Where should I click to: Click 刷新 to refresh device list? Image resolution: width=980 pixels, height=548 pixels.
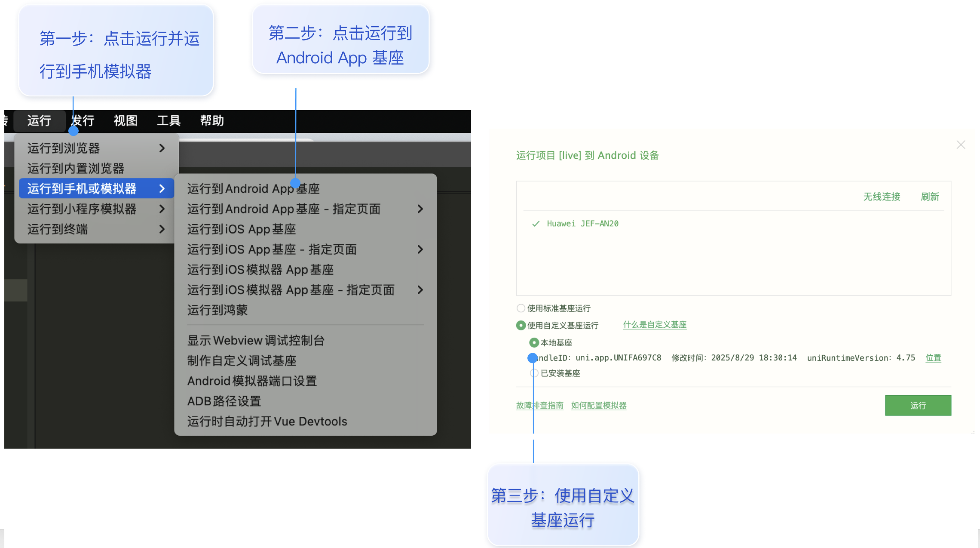coord(930,197)
